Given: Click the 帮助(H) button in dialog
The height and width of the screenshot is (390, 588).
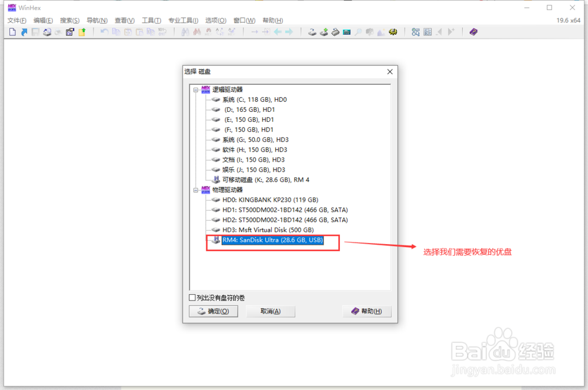Looking at the screenshot, I should tap(367, 311).
